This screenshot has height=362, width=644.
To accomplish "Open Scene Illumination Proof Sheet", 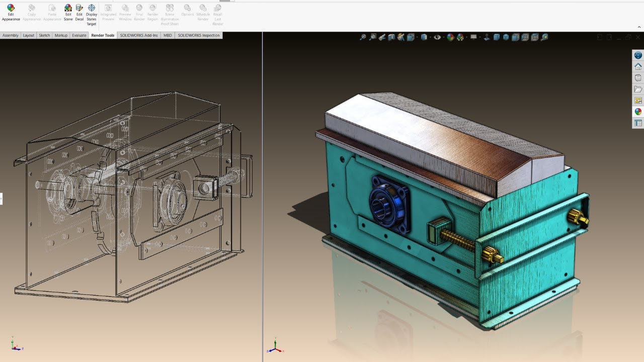I will tap(170, 15).
